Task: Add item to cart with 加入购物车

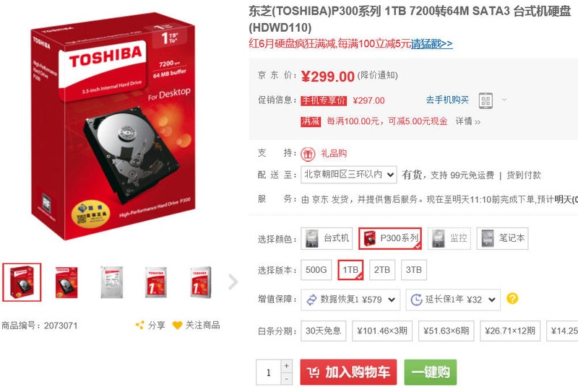Action: click(x=348, y=372)
